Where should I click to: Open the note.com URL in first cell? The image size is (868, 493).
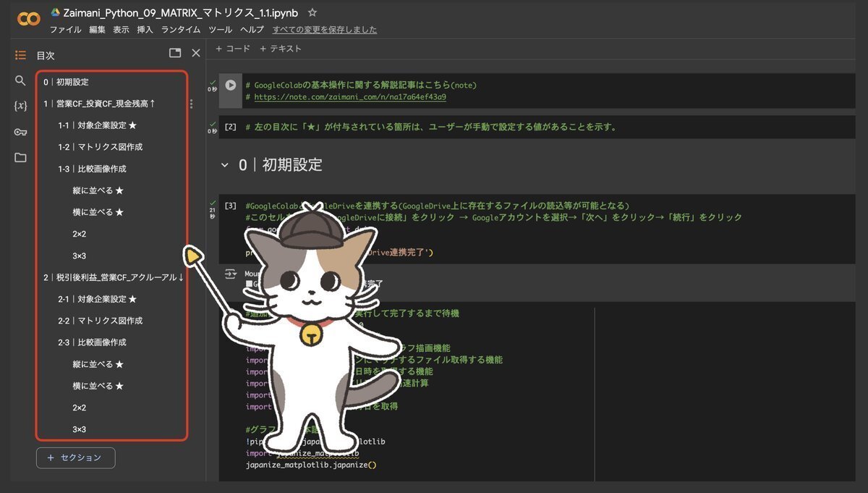tap(350, 96)
